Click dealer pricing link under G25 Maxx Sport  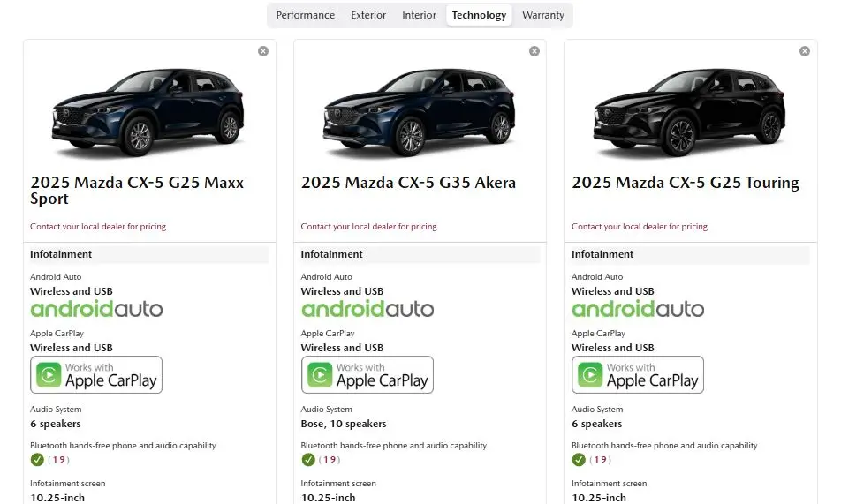[98, 226]
